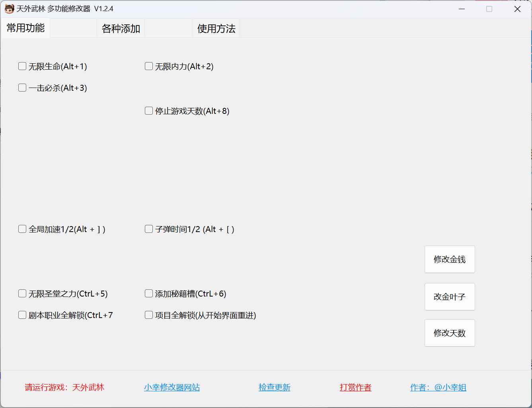The width and height of the screenshot is (532, 408).
Task: Enable 添加秘籍槽(CtrL+6) cheat slot
Action: point(148,293)
